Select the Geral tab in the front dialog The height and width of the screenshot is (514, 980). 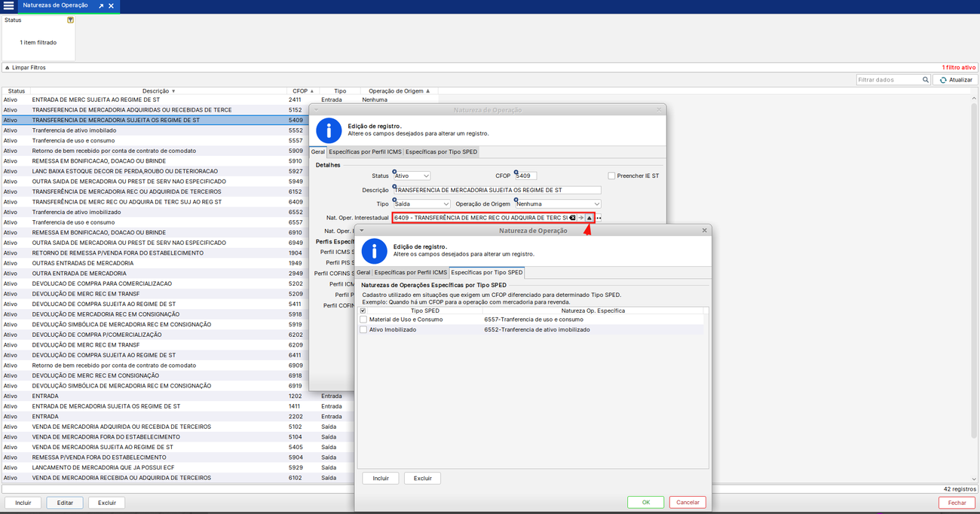[363, 272]
